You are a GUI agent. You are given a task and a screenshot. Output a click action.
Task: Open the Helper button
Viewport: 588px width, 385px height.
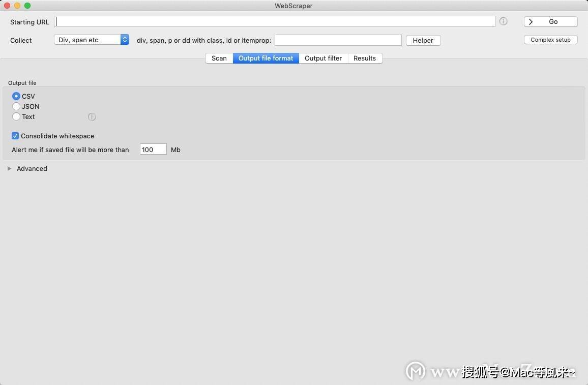[423, 41]
